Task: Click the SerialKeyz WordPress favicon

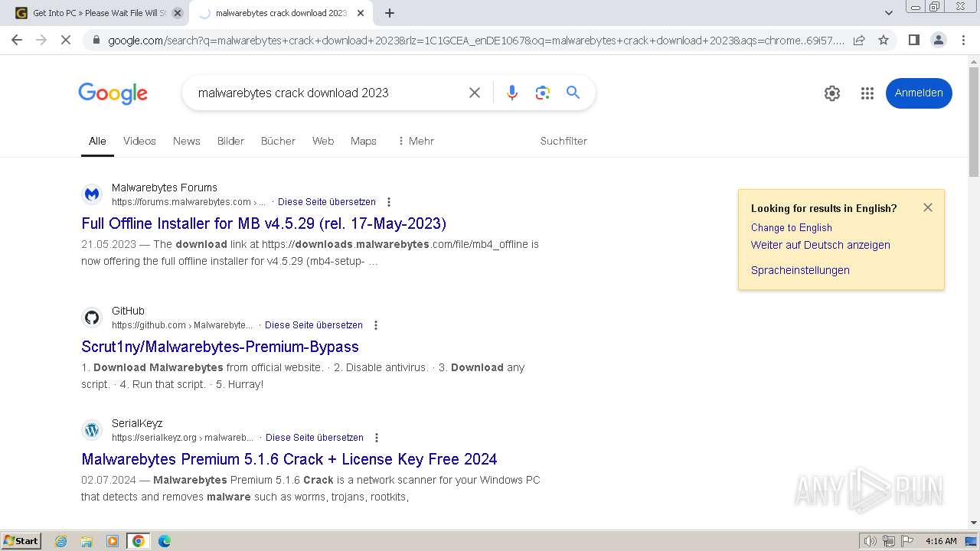Action: coord(92,430)
